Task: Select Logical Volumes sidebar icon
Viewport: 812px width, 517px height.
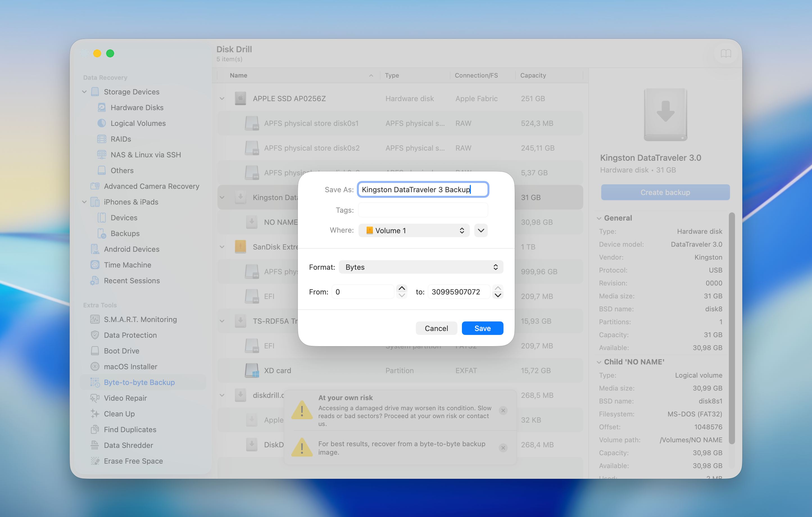Action: [101, 123]
